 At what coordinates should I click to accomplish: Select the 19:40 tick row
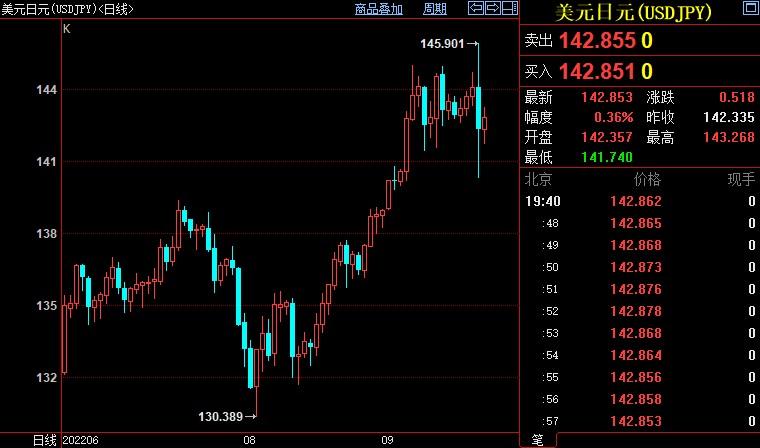(x=640, y=201)
